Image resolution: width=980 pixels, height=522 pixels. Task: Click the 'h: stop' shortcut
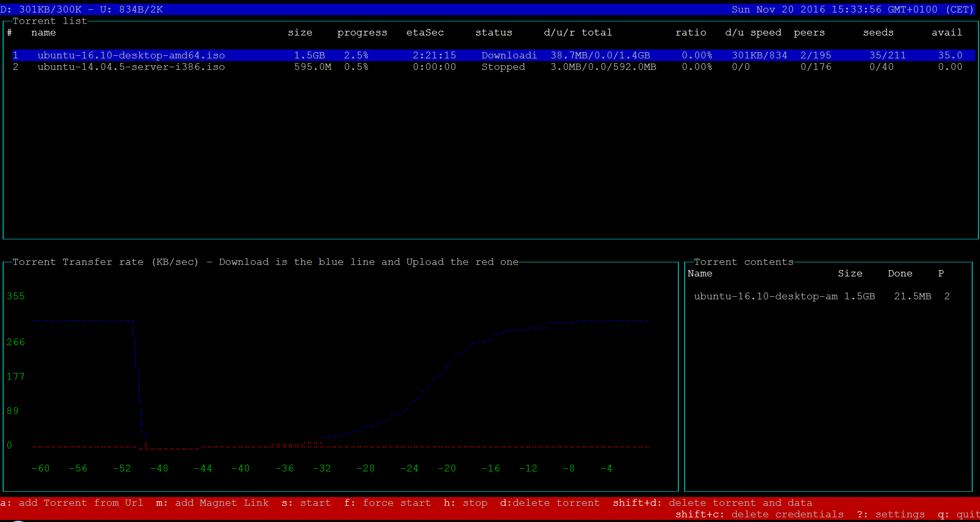[466, 503]
